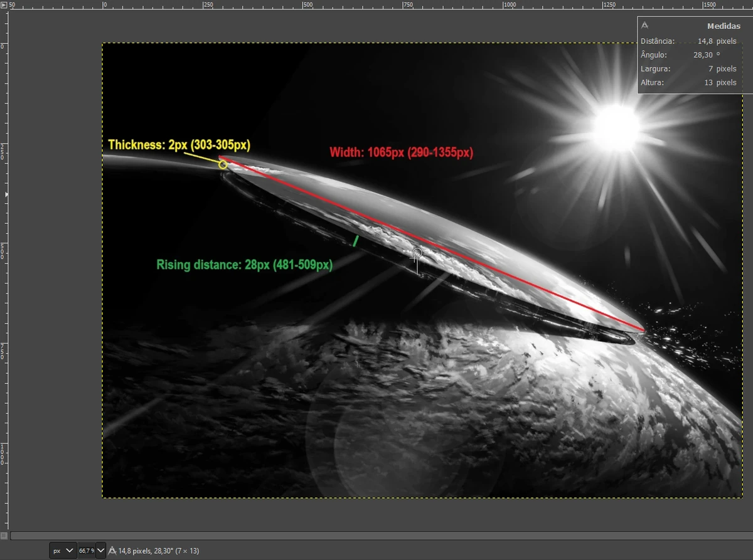Click the Medidas panel title
Image resolution: width=753 pixels, height=560 pixels.
coord(724,26)
